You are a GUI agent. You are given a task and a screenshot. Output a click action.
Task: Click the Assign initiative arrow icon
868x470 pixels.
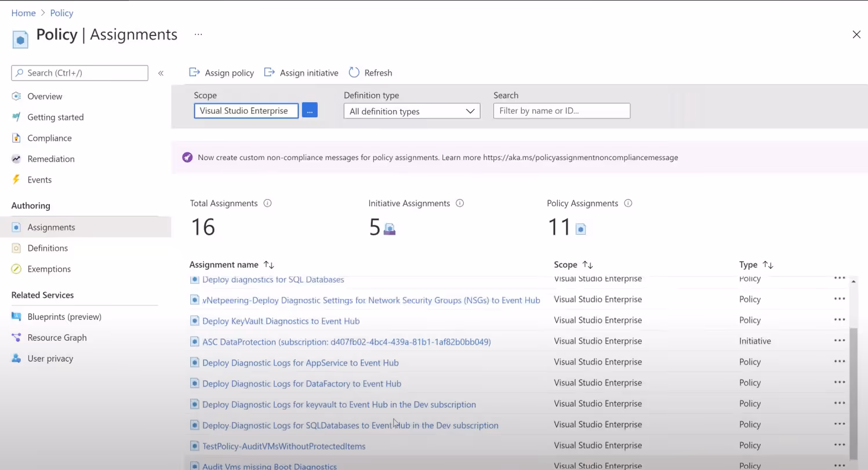point(269,72)
